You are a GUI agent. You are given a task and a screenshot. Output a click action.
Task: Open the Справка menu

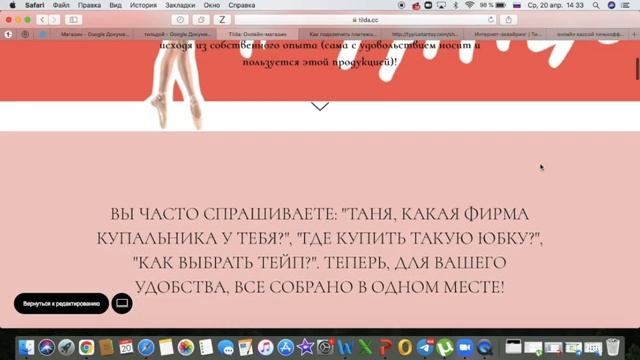point(242,5)
